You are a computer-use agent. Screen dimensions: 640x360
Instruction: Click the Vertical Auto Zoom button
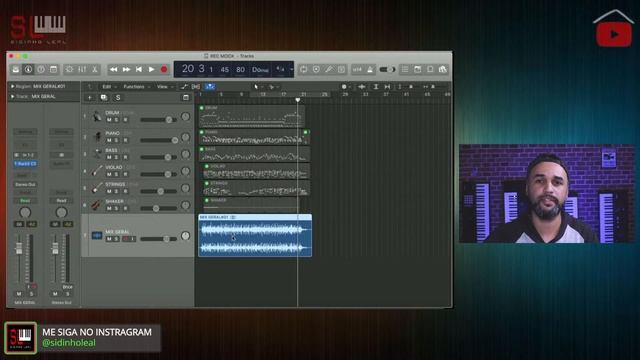click(376, 87)
